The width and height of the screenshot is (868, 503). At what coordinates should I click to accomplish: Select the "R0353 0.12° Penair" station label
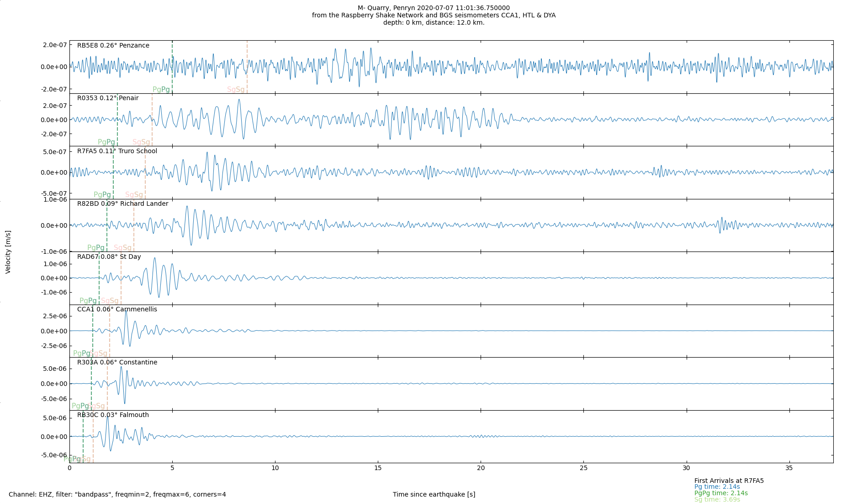108,98
